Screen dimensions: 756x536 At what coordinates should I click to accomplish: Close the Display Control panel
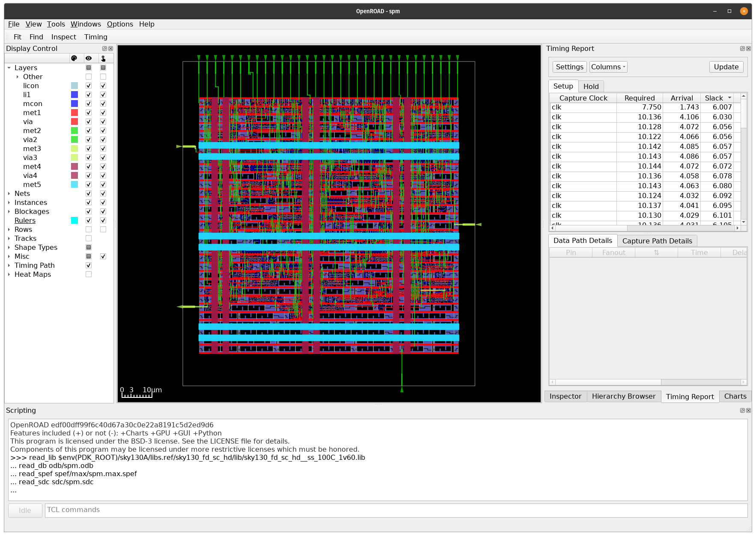[x=111, y=49]
